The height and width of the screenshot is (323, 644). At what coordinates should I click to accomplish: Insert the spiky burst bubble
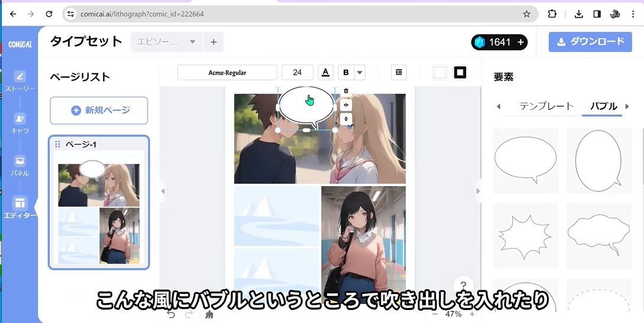526,235
